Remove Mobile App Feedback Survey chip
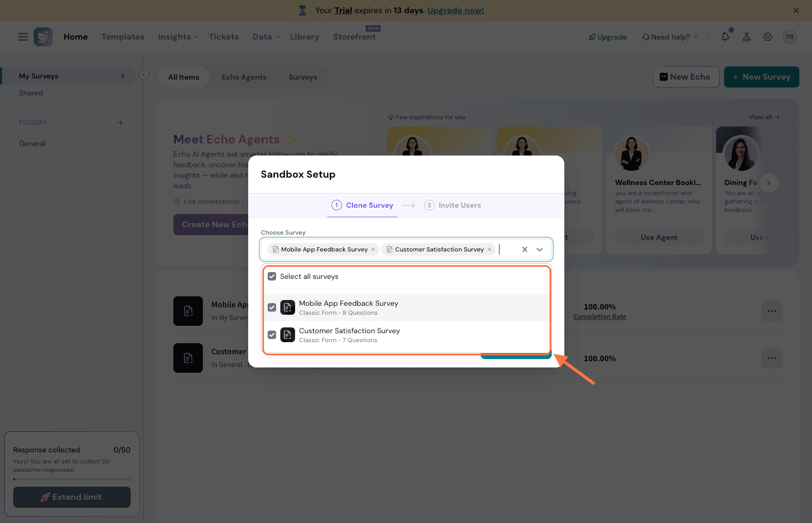Screen dimensions: 812x523 [373, 250]
